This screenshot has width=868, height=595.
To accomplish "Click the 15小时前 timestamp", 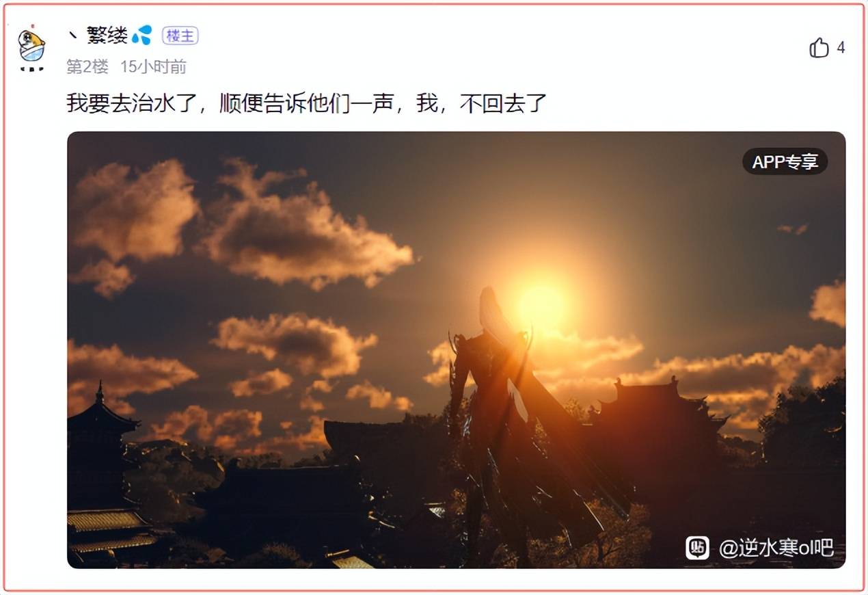I will 153,66.
